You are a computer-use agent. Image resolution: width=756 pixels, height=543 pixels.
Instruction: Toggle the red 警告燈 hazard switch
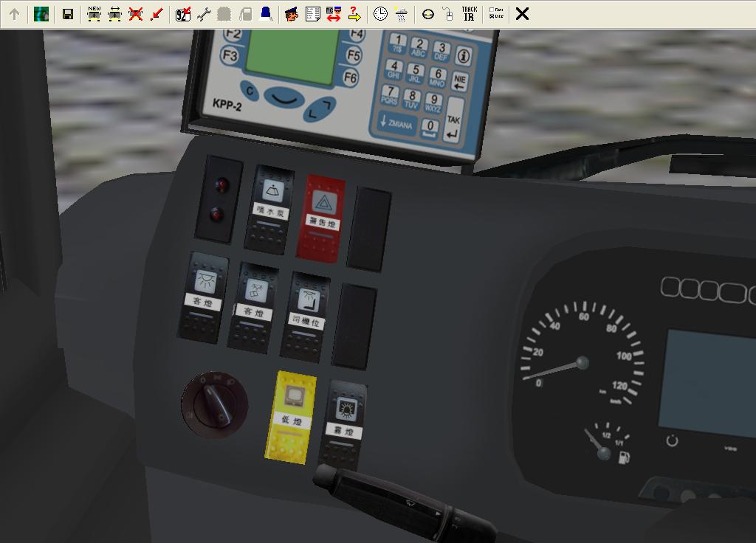(320, 219)
